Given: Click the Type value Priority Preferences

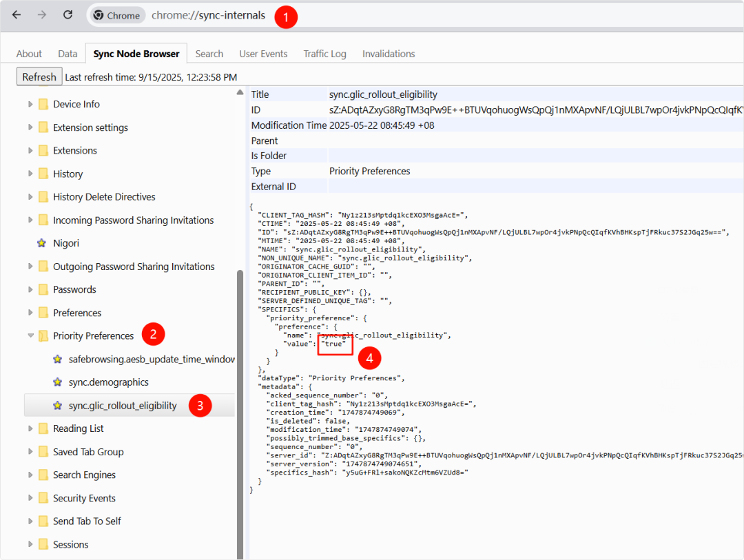Looking at the screenshot, I should coord(370,171).
